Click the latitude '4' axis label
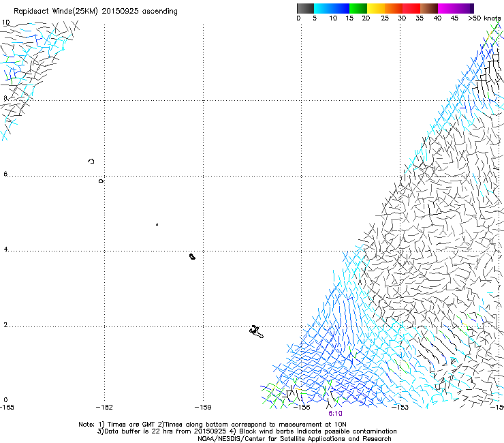The width and height of the screenshot is (504, 443). click(x=5, y=249)
